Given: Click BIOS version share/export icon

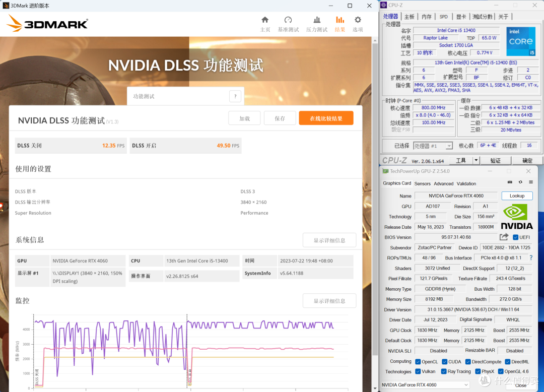Looking at the screenshot, I should (504, 237).
